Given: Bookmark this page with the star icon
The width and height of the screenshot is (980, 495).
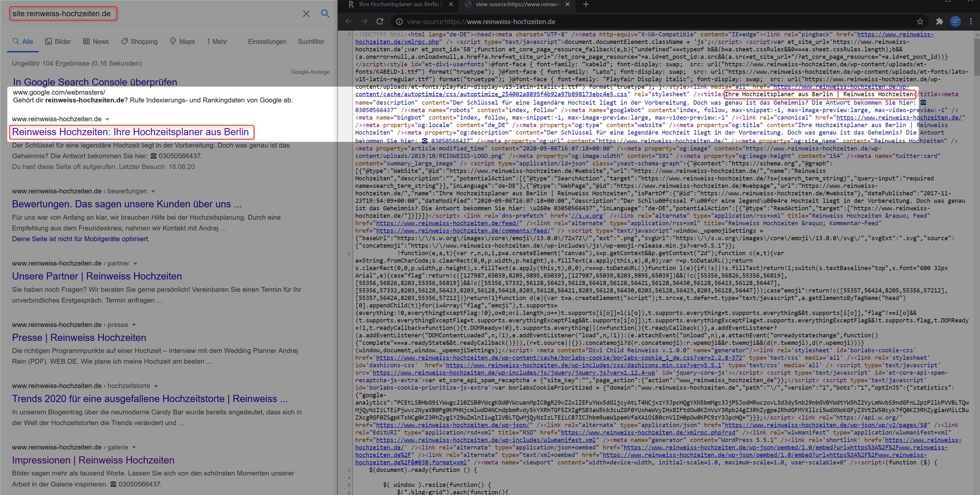Looking at the screenshot, I should [x=920, y=21].
